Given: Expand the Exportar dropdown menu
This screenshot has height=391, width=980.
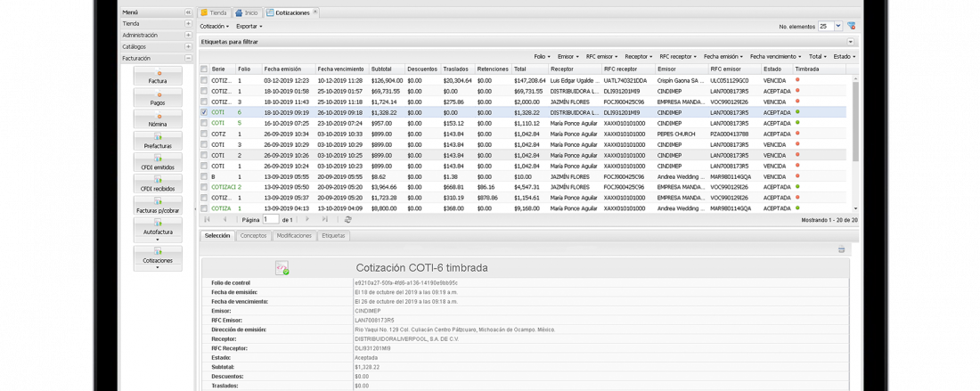Looking at the screenshot, I should point(249,27).
